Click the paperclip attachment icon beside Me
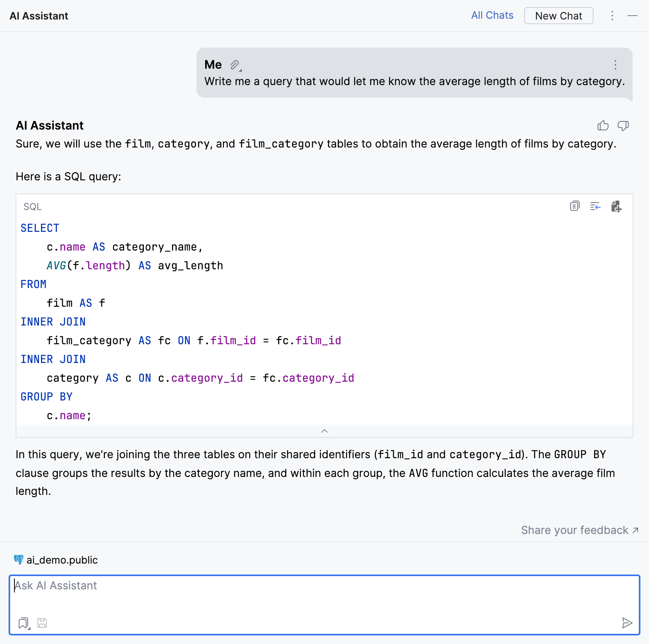 pos(235,65)
